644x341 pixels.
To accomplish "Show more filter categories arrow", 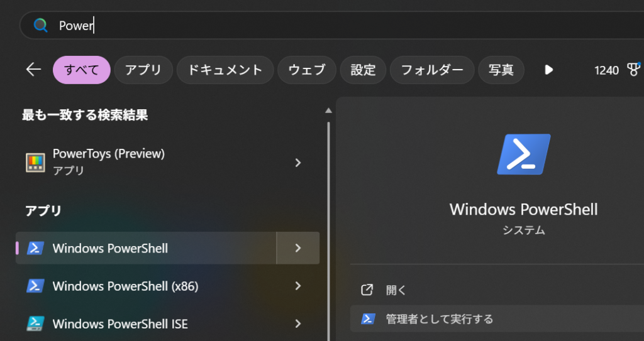I will pos(548,70).
